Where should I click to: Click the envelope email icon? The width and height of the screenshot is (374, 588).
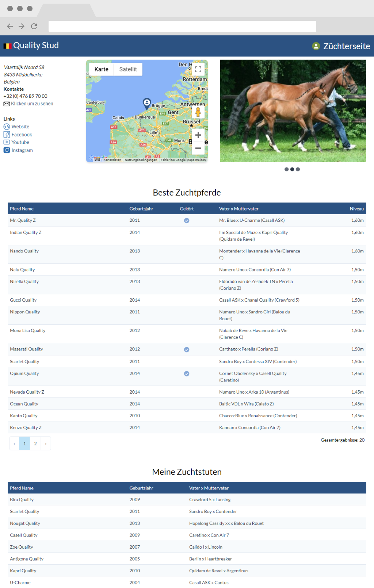click(7, 104)
